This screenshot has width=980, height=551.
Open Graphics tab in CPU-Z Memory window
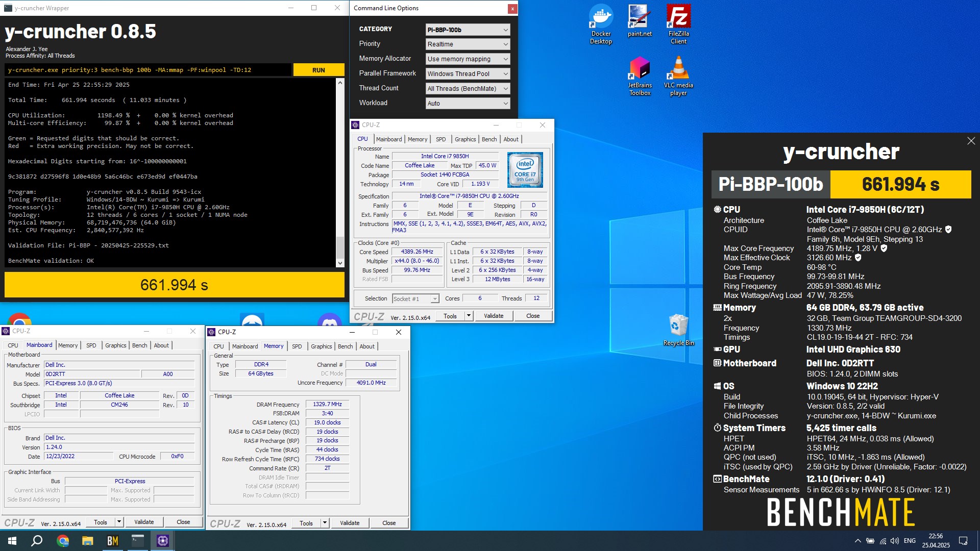pyautogui.click(x=322, y=346)
